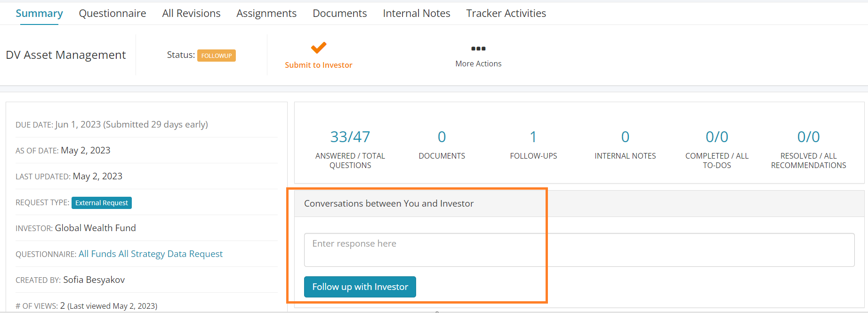Screen dimensions: 868x313
Task: Switch to the Questionnaire tab
Action: (x=113, y=13)
